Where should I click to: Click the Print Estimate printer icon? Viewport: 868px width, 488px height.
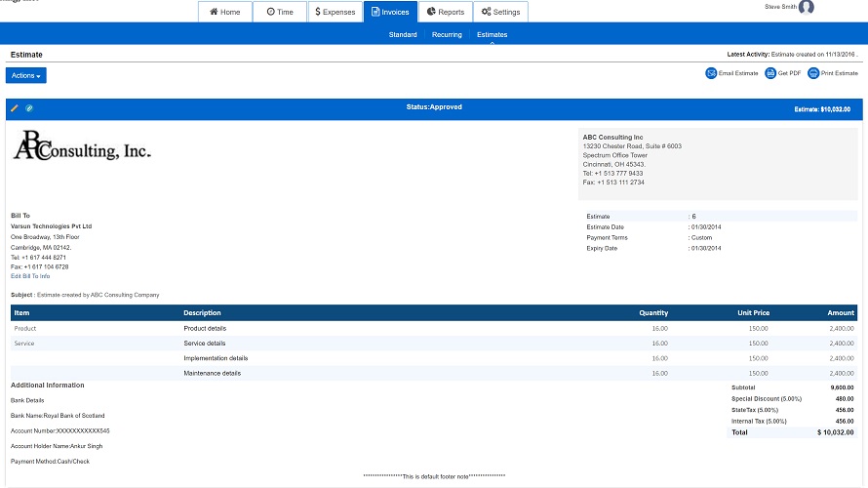pyautogui.click(x=813, y=73)
